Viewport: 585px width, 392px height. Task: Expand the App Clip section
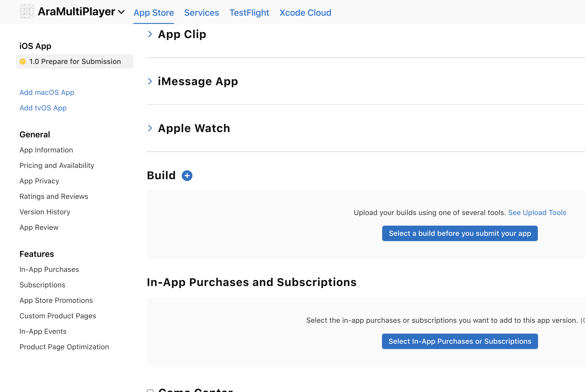[x=150, y=34]
